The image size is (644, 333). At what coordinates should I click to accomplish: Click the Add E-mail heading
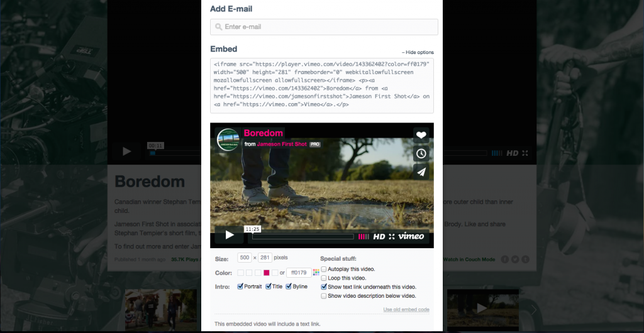[231, 9]
